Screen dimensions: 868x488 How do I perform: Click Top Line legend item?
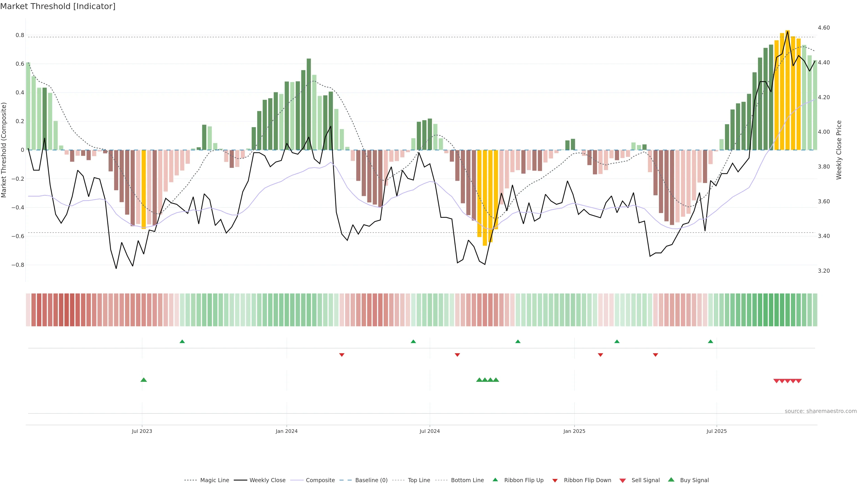click(x=419, y=480)
